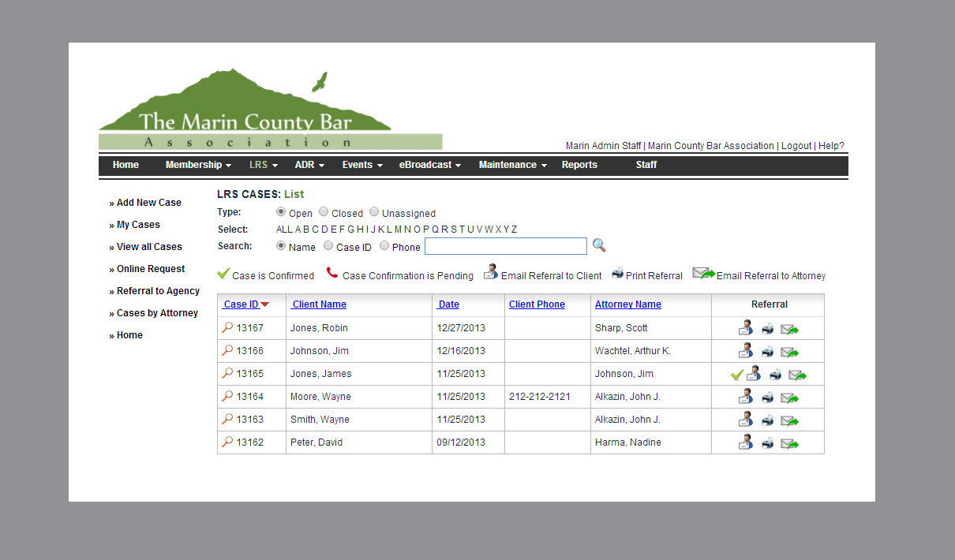Search by Case ID radio option
Screen dimensions: 955x560
point(329,246)
